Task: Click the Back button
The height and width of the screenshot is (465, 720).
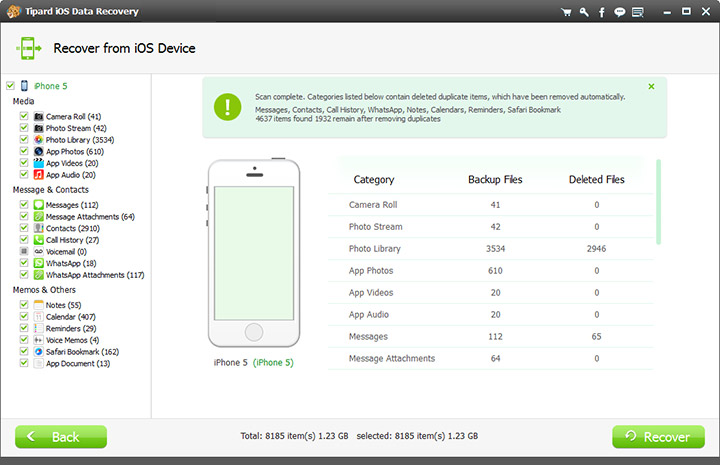Action: click(61, 437)
